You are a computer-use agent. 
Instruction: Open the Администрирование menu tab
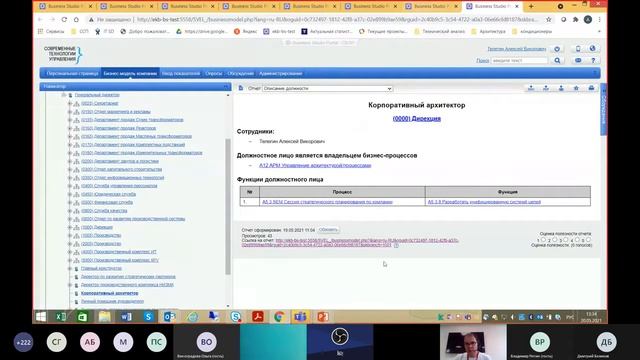pyautogui.click(x=280, y=73)
